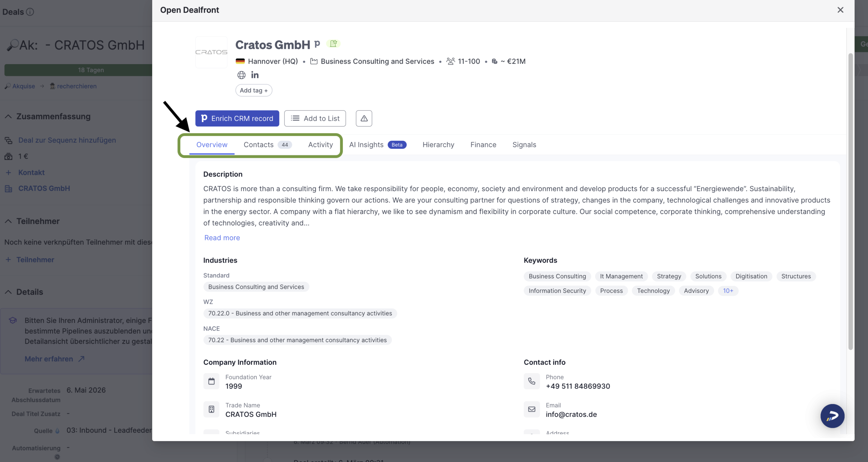The width and height of the screenshot is (868, 462).
Task: Click the email envelope icon
Action: pos(531,409)
